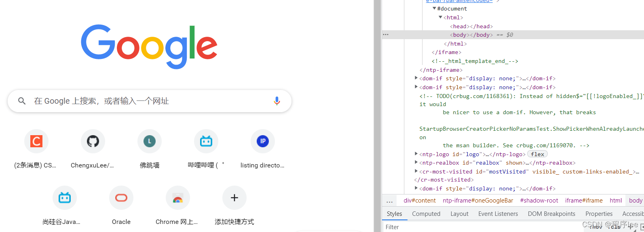Open the Chrome 网上 store shortcut
This screenshot has height=232, width=644.
[178, 198]
